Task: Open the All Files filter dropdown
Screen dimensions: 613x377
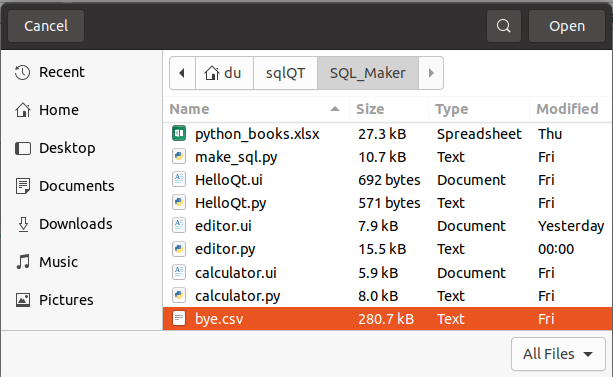Action: (x=558, y=354)
